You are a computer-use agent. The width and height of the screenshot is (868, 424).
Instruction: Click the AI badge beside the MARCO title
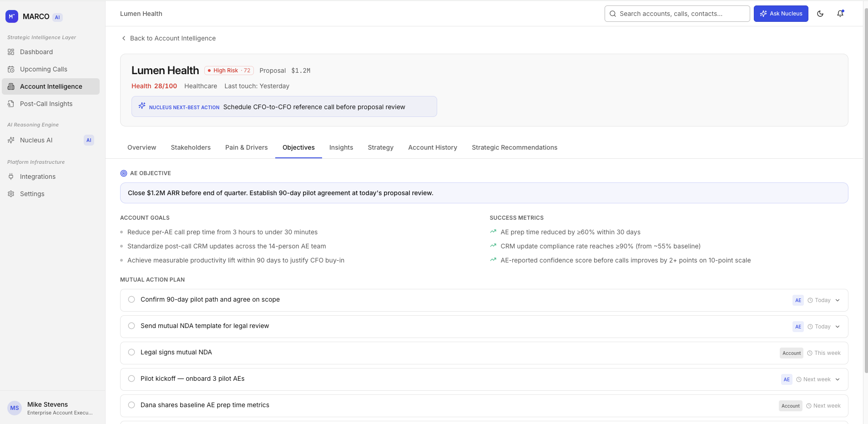pyautogui.click(x=57, y=17)
